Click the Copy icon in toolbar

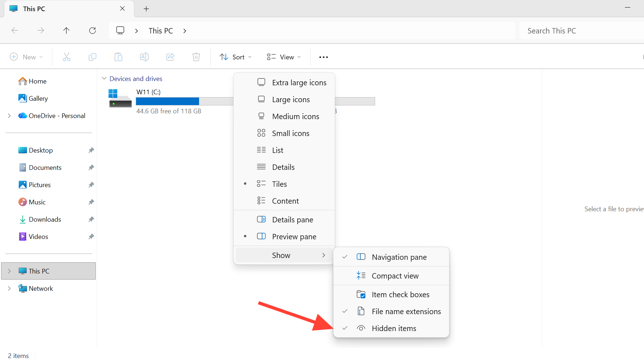click(93, 57)
